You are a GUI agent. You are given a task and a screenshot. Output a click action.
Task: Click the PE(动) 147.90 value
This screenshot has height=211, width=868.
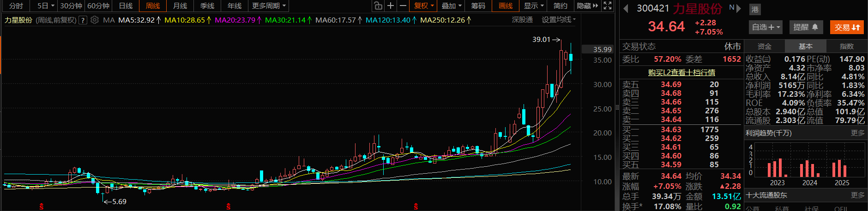click(x=852, y=59)
